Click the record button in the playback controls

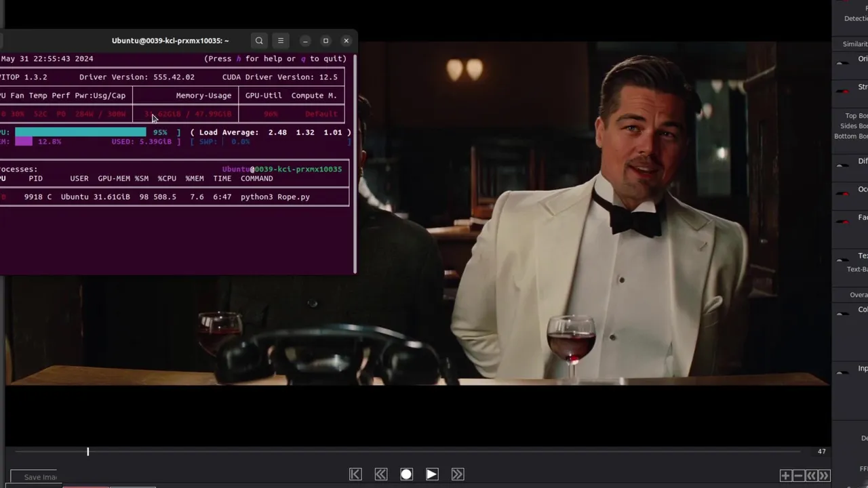[406, 474]
